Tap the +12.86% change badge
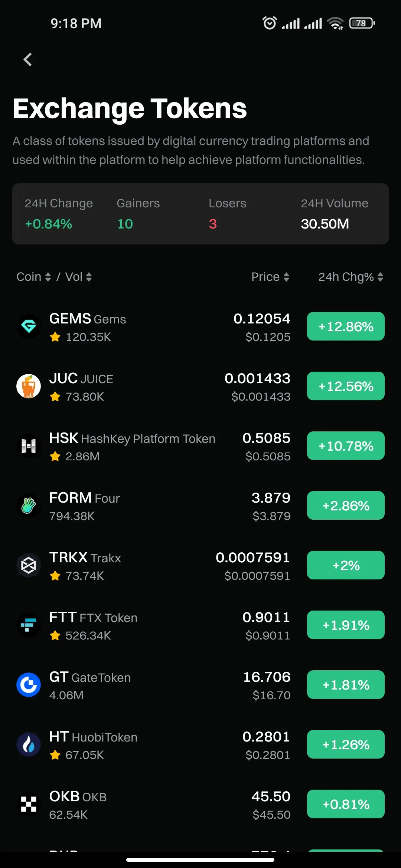This screenshot has height=868, width=401. tap(346, 326)
